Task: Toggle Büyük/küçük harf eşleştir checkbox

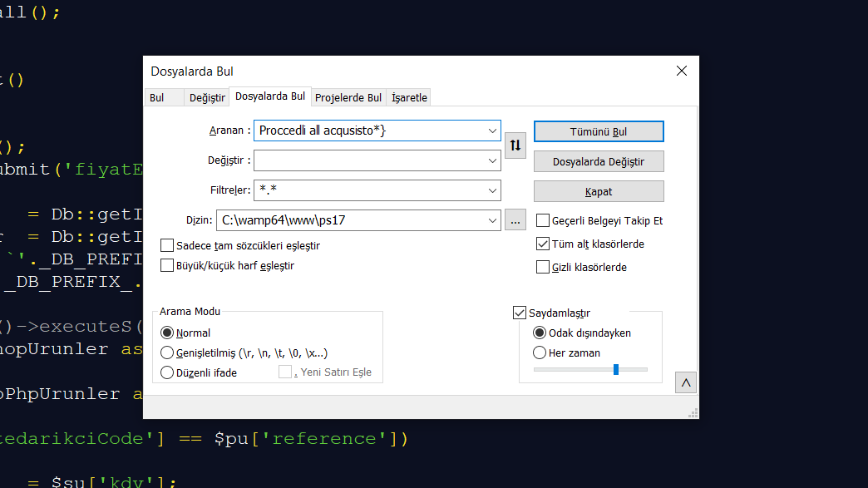Action: tap(166, 265)
